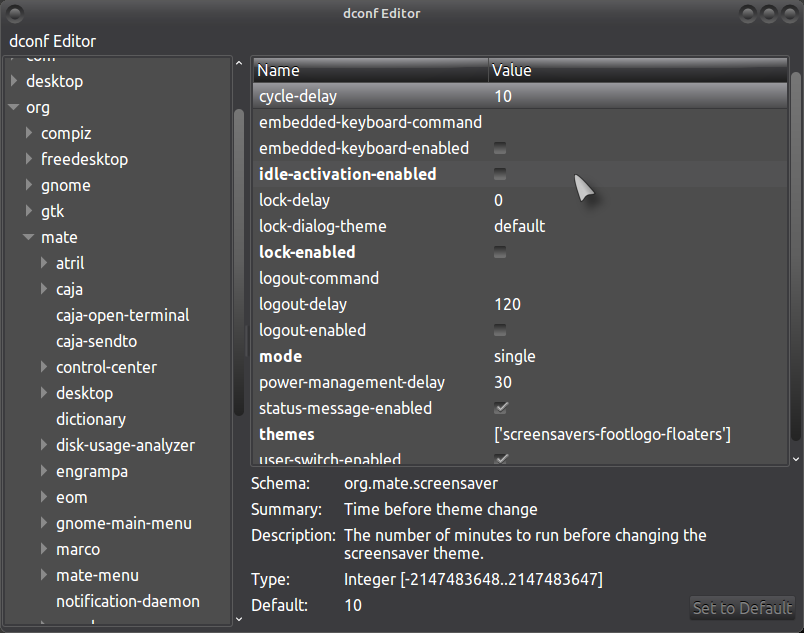Screen dimensions: 804x633
Task: Expand the eom tree node
Action: 44,497
